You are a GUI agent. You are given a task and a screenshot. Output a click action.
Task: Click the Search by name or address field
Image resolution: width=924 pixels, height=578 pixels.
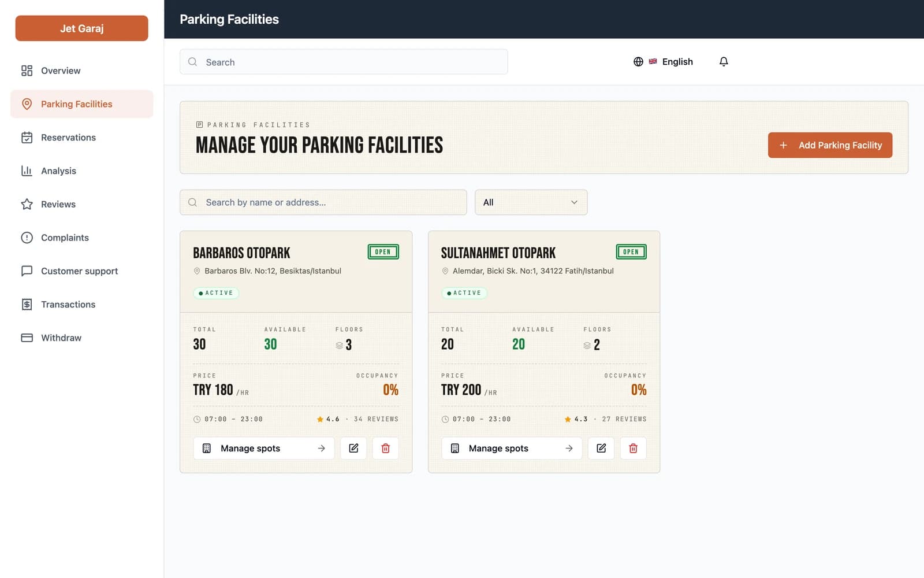tap(323, 202)
